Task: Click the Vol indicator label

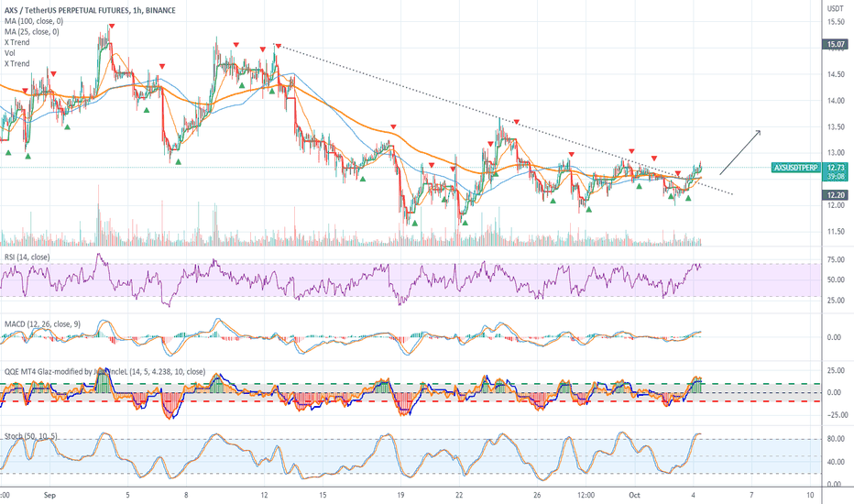Action: (x=10, y=53)
